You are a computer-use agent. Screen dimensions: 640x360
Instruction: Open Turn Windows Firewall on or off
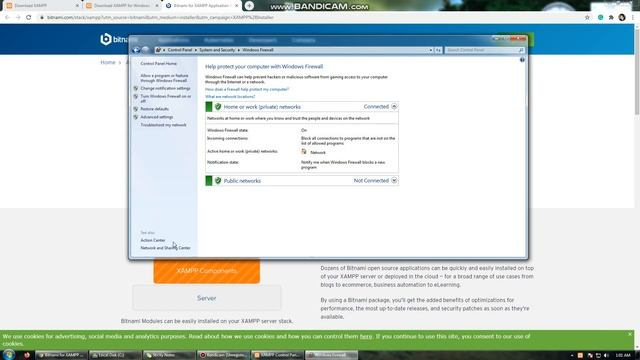tap(166, 98)
